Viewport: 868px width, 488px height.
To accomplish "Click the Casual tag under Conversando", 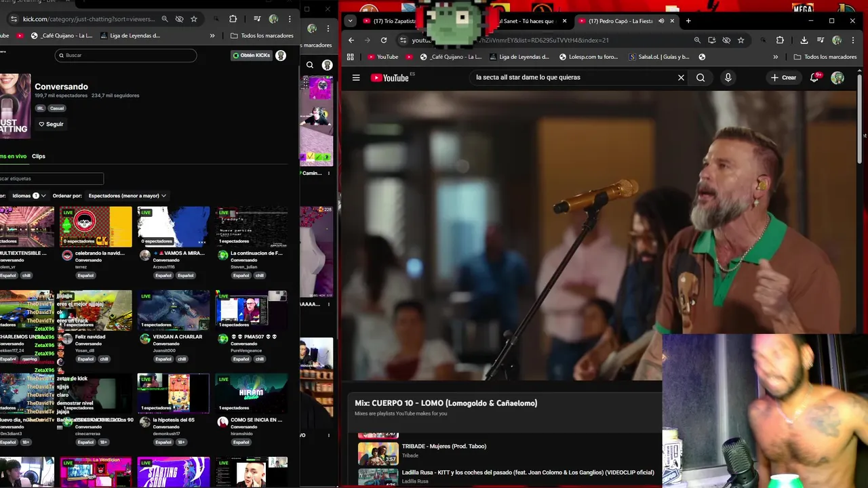I will tap(57, 108).
